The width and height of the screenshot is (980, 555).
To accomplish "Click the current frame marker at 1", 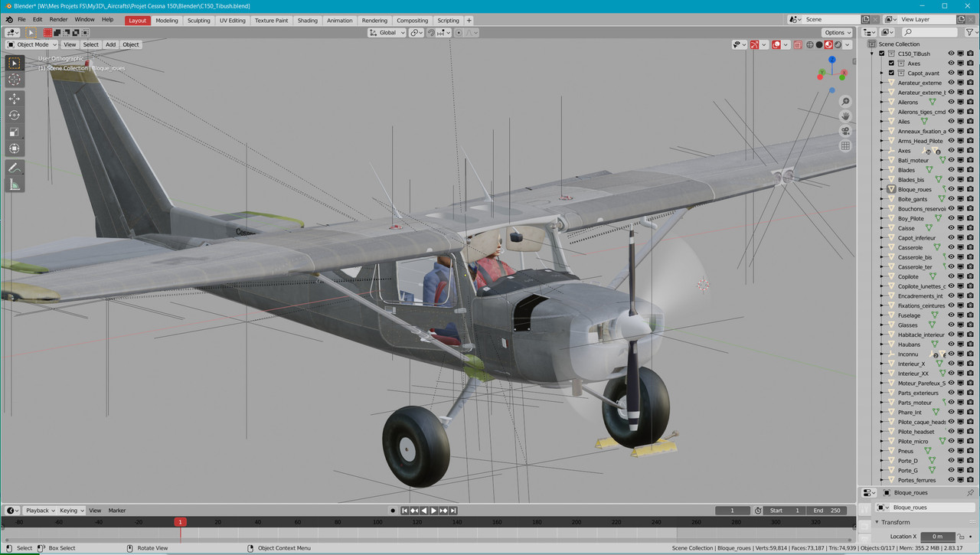I will pyautogui.click(x=180, y=522).
